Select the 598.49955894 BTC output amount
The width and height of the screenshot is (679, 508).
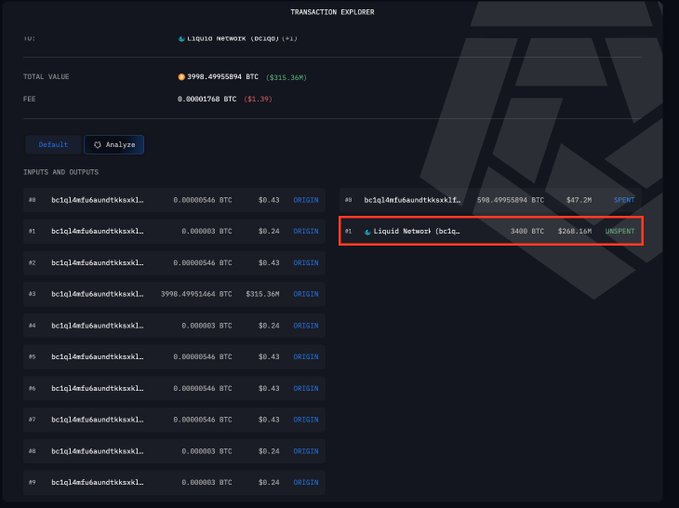511,200
